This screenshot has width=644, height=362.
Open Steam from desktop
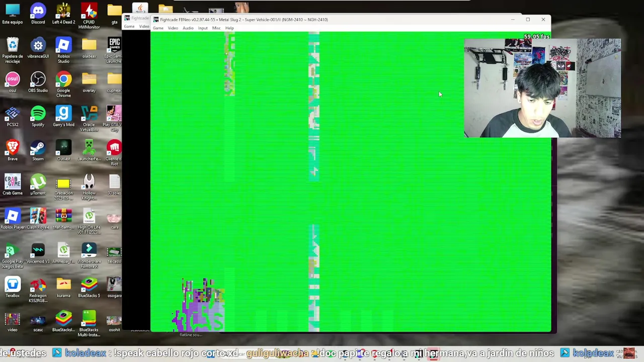(38, 151)
